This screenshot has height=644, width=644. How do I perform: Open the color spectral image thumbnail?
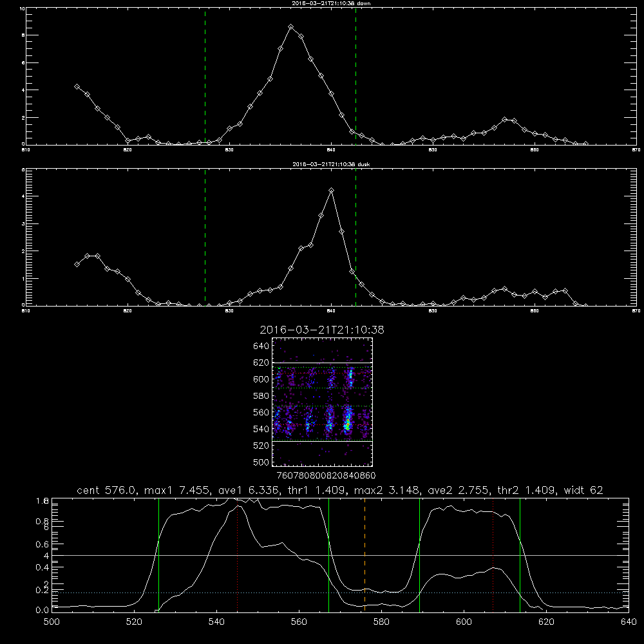(322, 402)
